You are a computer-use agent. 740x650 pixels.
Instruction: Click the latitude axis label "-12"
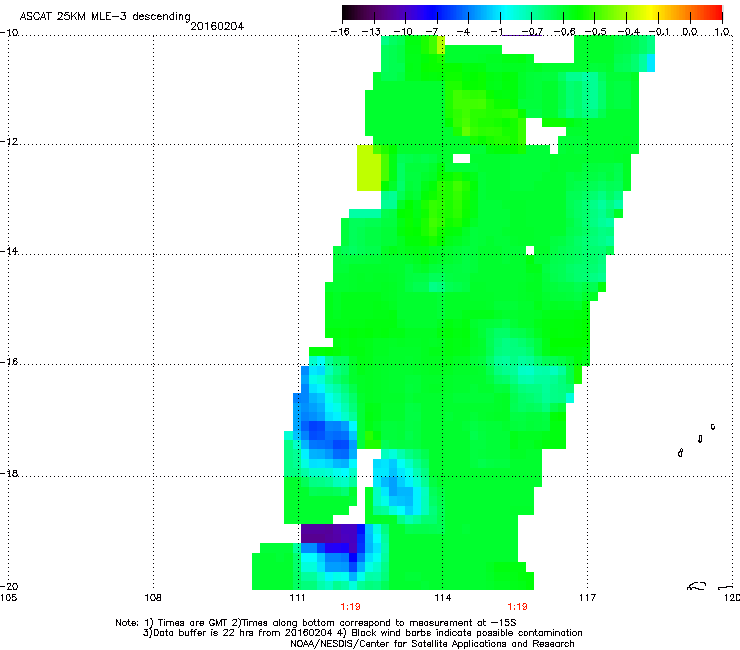(x=9, y=142)
